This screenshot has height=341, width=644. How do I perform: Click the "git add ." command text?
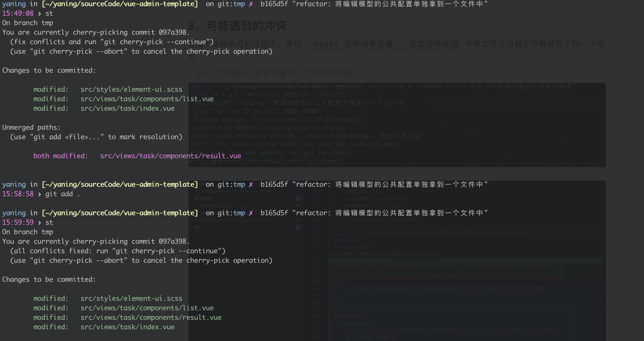point(63,194)
